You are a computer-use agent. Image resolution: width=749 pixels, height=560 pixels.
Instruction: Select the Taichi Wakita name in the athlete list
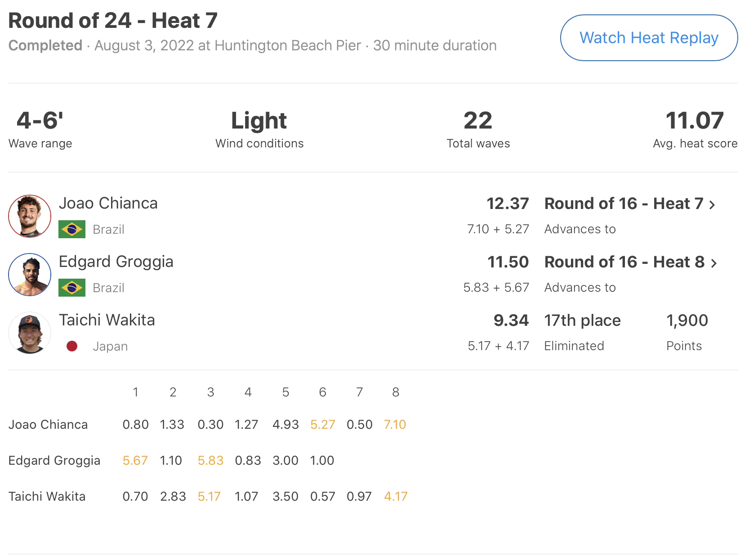coord(107,320)
